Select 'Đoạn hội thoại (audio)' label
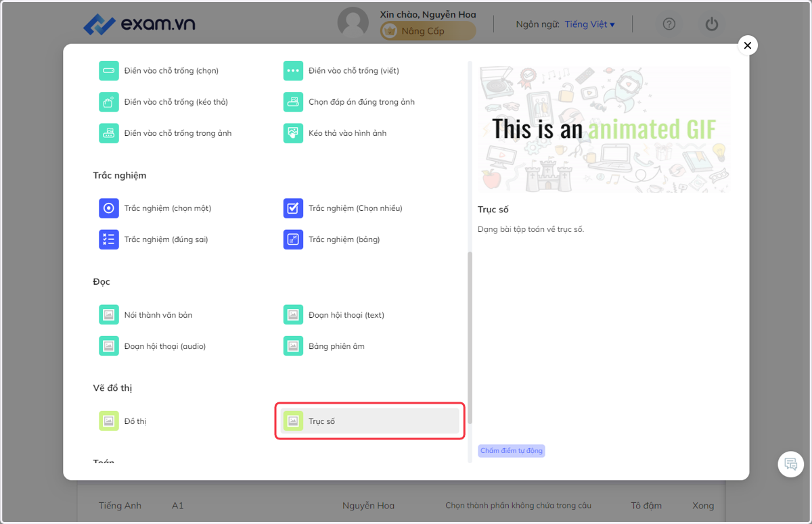812x524 pixels. 164,346
